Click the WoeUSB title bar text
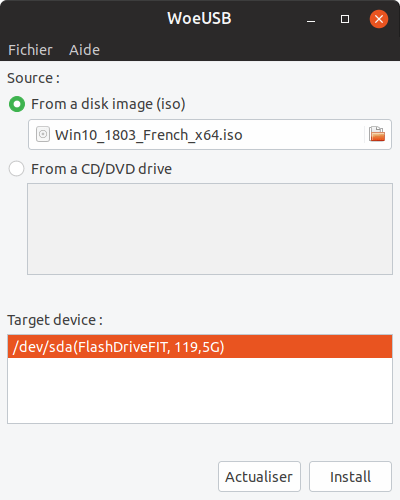400x500 pixels. (x=199, y=18)
